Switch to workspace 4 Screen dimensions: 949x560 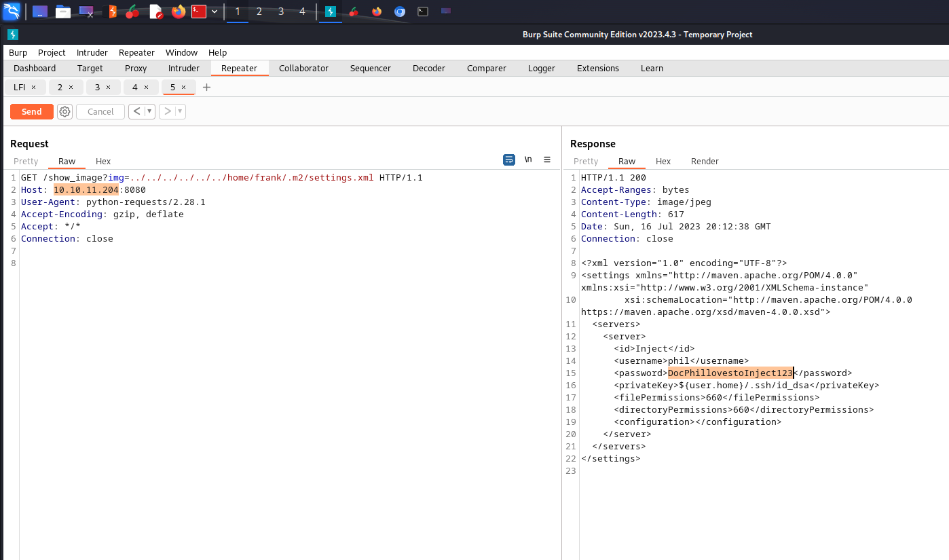coord(303,12)
